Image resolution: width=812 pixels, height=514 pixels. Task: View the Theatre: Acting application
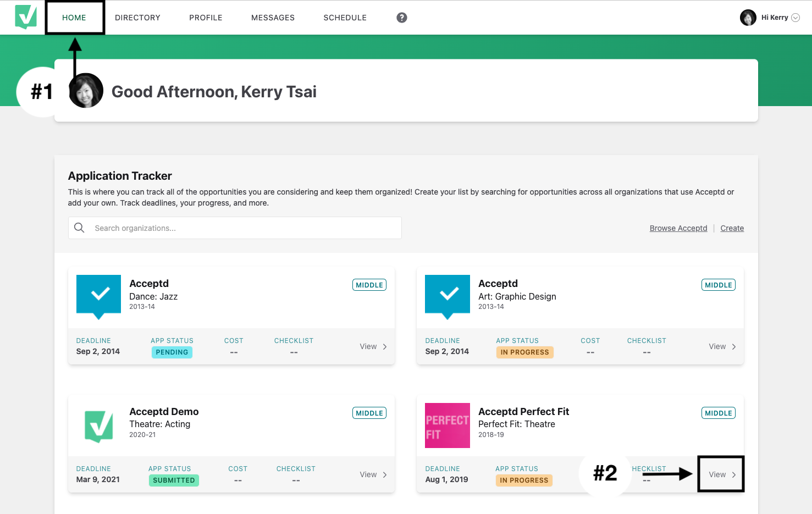pyautogui.click(x=373, y=474)
